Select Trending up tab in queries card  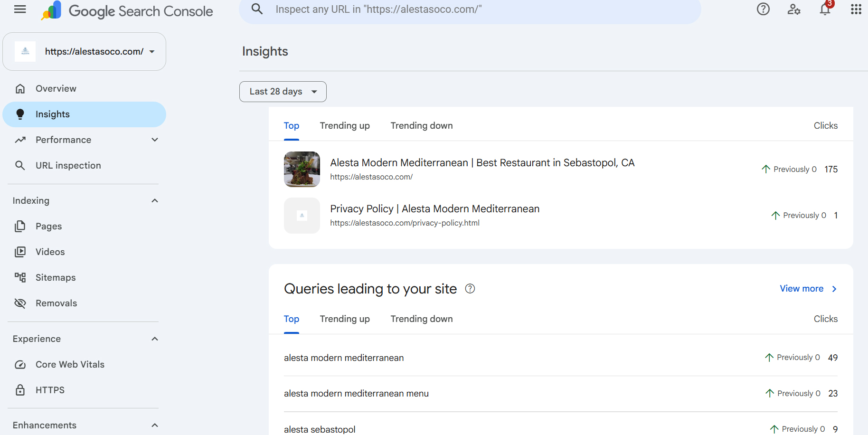point(345,319)
